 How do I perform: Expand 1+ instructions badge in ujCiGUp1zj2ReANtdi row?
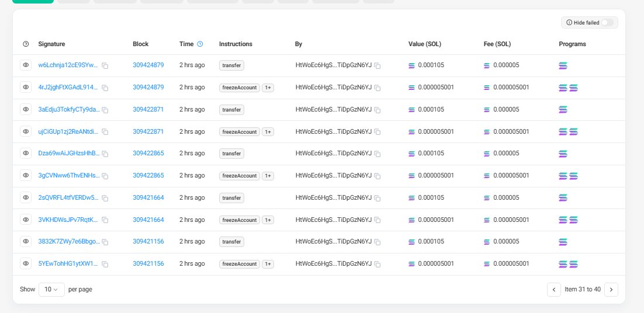[268, 131]
